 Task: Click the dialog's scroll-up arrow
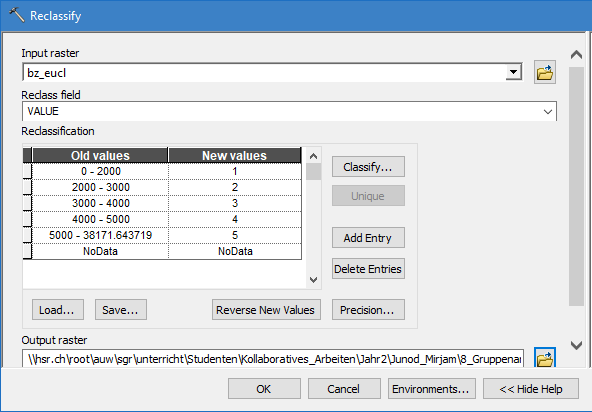coord(576,55)
